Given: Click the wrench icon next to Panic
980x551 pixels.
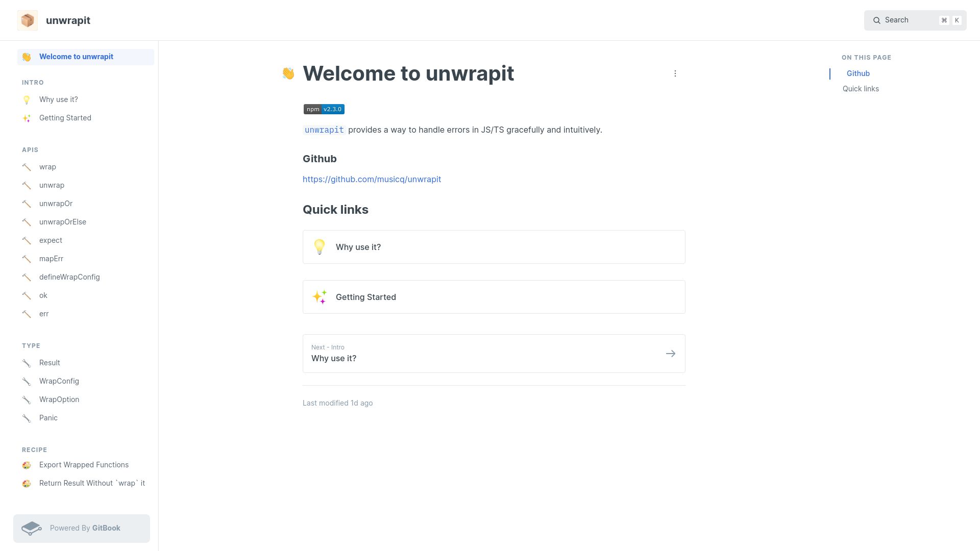Looking at the screenshot, I should pos(27,418).
